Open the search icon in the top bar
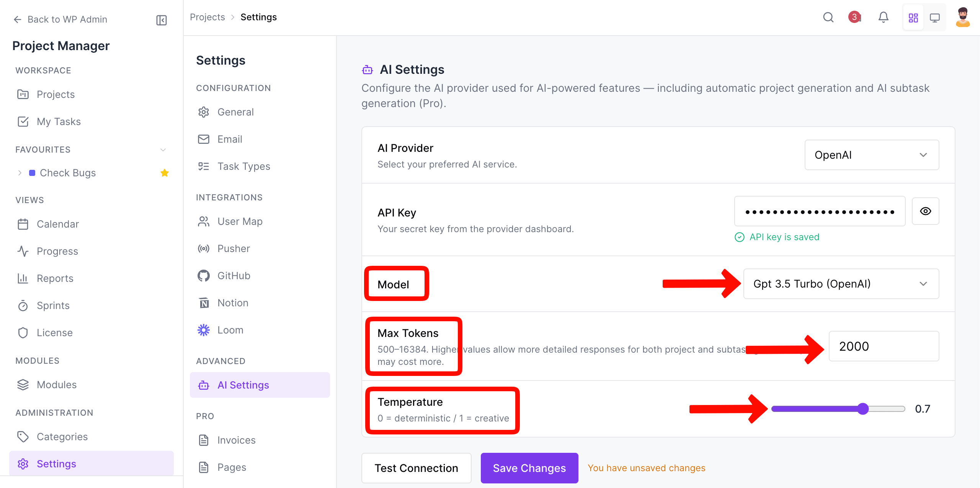The height and width of the screenshot is (488, 980). click(x=828, y=17)
